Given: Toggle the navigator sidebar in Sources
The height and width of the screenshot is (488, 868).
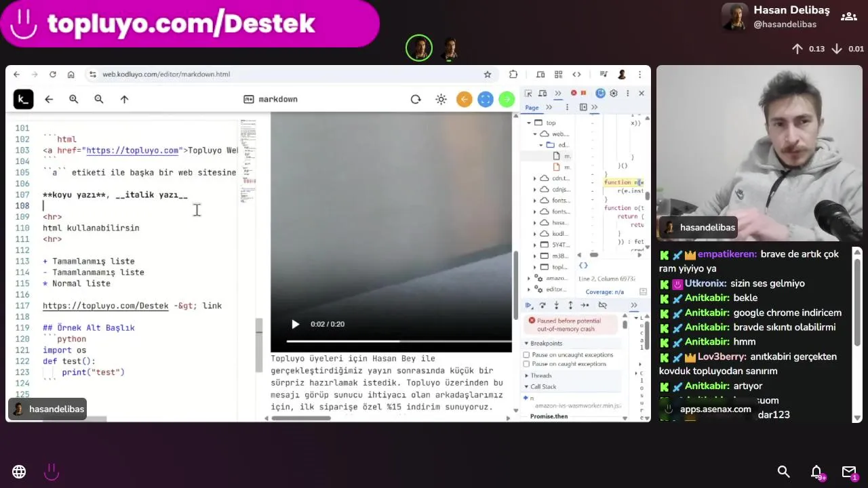Looking at the screenshot, I should tap(583, 107).
